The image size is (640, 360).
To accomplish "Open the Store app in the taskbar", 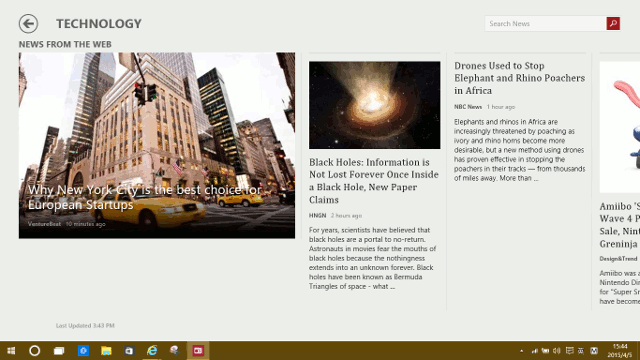I will tap(129, 351).
